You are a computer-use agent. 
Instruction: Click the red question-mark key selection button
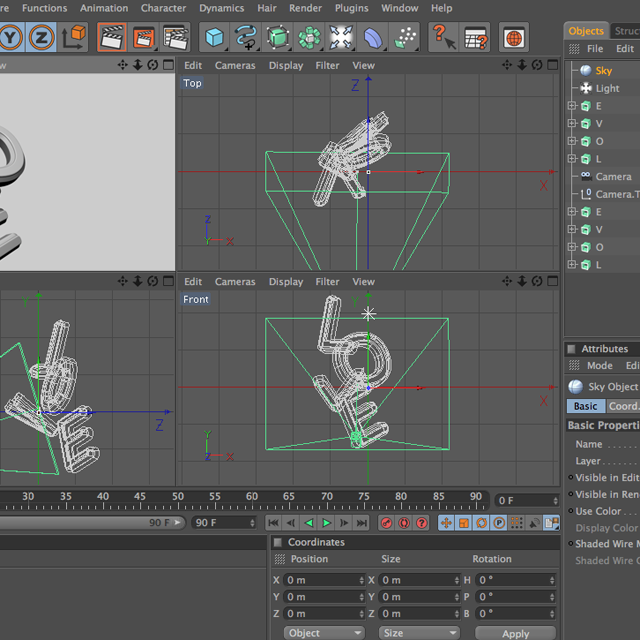[422, 523]
